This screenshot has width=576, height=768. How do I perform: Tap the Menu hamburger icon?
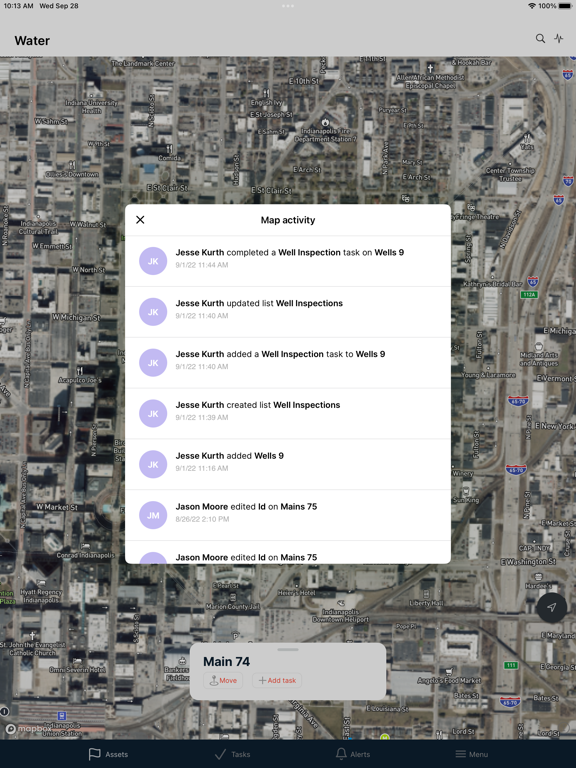[x=460, y=754]
